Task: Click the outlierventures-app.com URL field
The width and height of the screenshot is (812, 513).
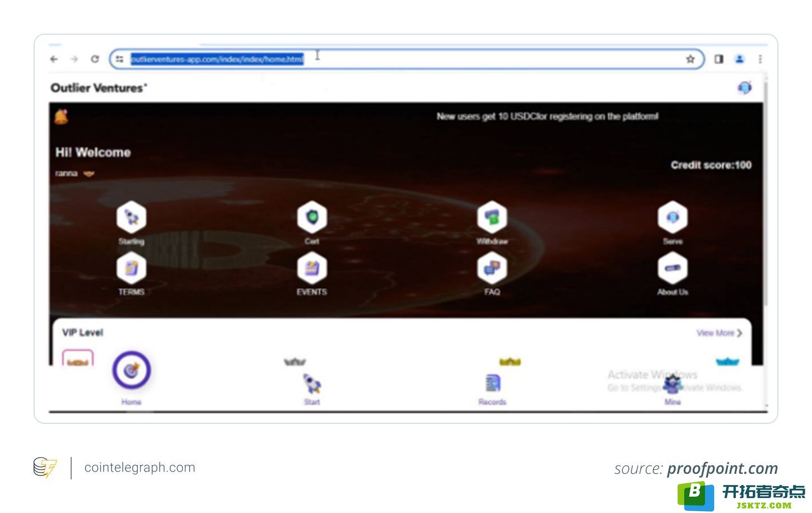Action: click(406, 59)
